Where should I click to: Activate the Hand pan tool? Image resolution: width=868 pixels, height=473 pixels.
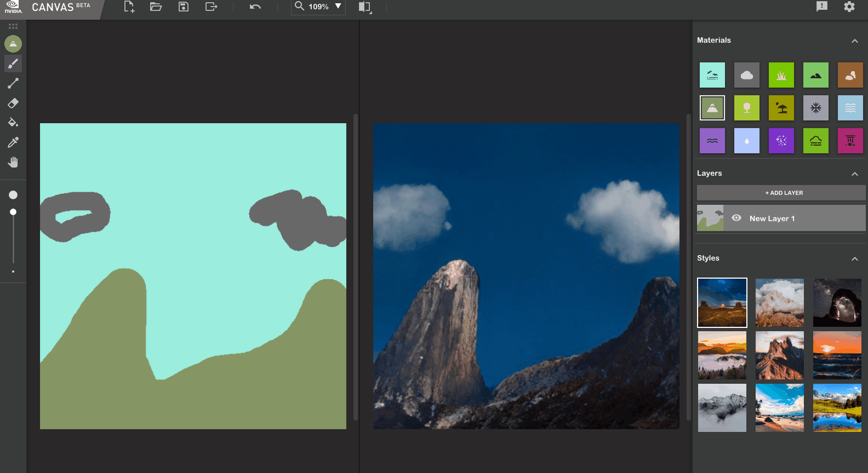pyautogui.click(x=13, y=162)
